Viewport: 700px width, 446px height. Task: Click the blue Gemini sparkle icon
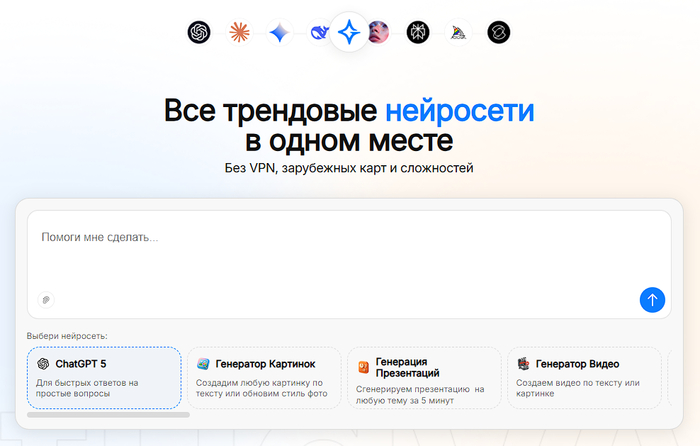coord(279,33)
